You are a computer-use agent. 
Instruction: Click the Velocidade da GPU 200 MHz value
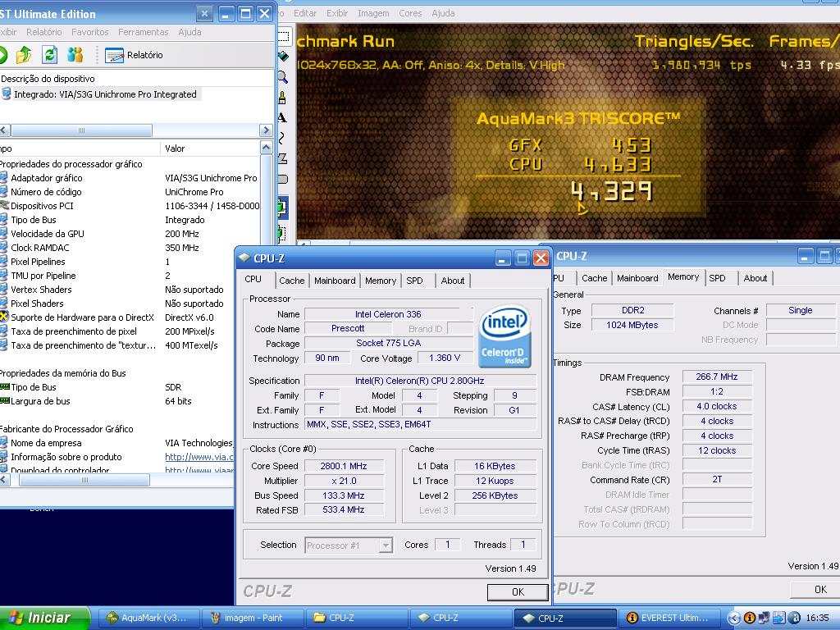tap(182, 234)
